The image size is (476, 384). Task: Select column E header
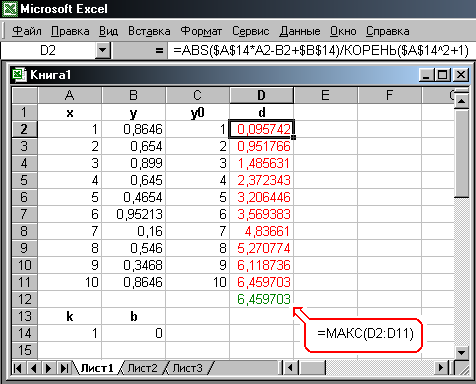[325, 95]
